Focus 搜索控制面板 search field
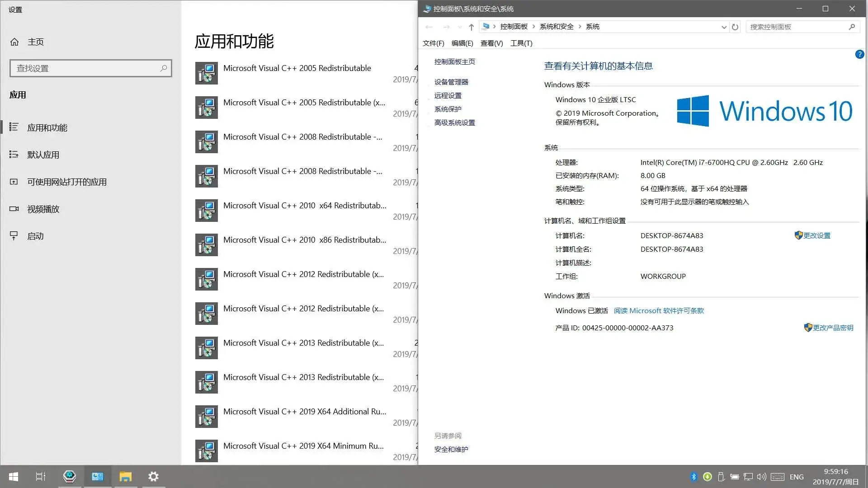The height and width of the screenshot is (488, 868). 802,27
